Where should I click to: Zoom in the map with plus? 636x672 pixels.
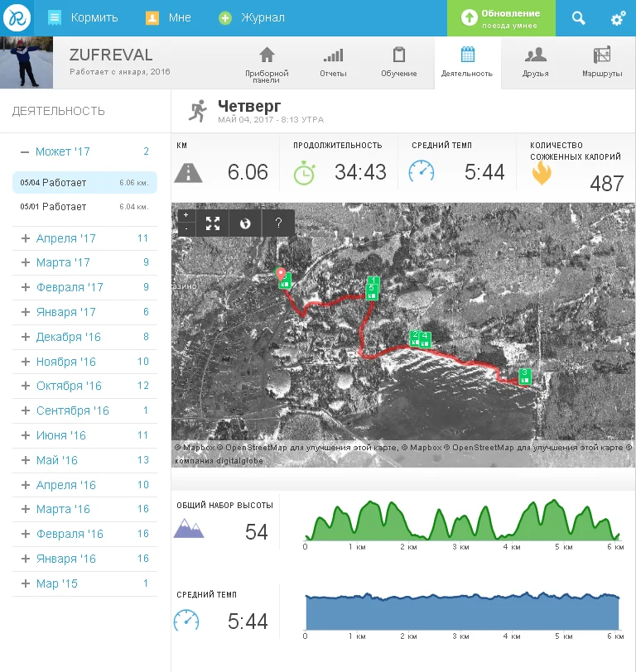(x=185, y=215)
